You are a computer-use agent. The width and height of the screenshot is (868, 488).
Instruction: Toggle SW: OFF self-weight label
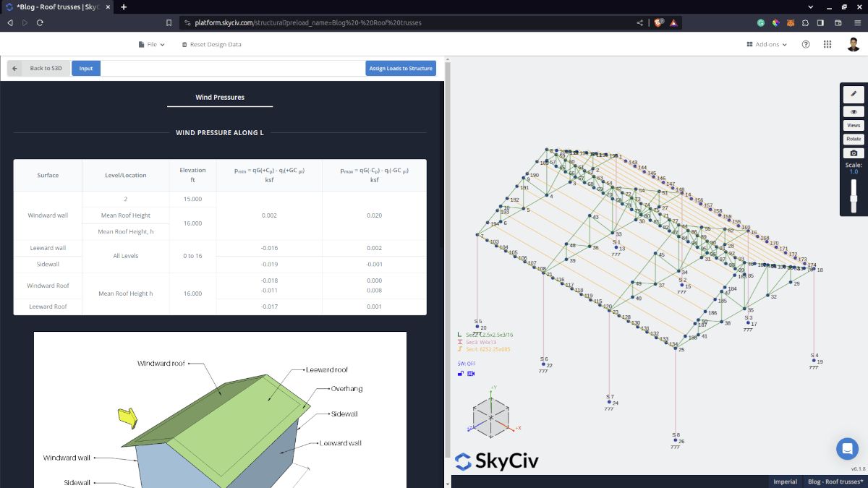[467, 364]
